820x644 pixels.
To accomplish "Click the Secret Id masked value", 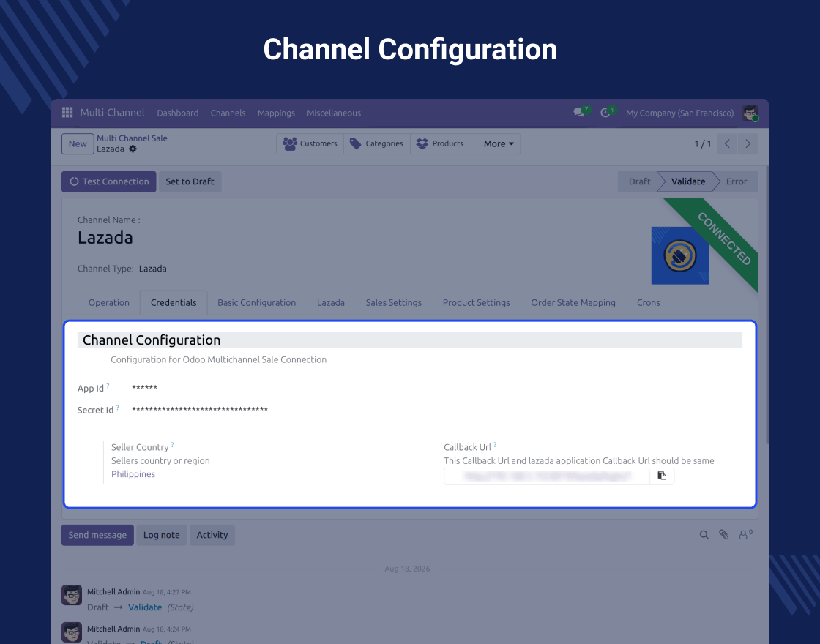I will point(200,409).
